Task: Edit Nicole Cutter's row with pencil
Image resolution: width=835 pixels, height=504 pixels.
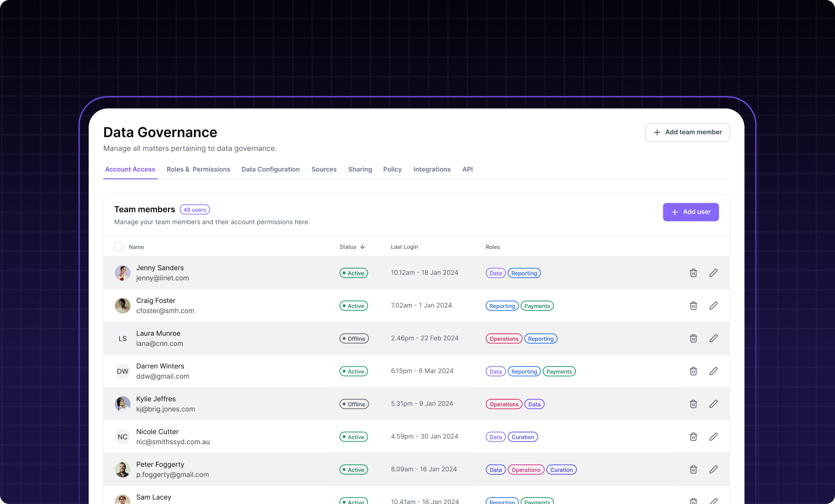Action: click(x=714, y=437)
